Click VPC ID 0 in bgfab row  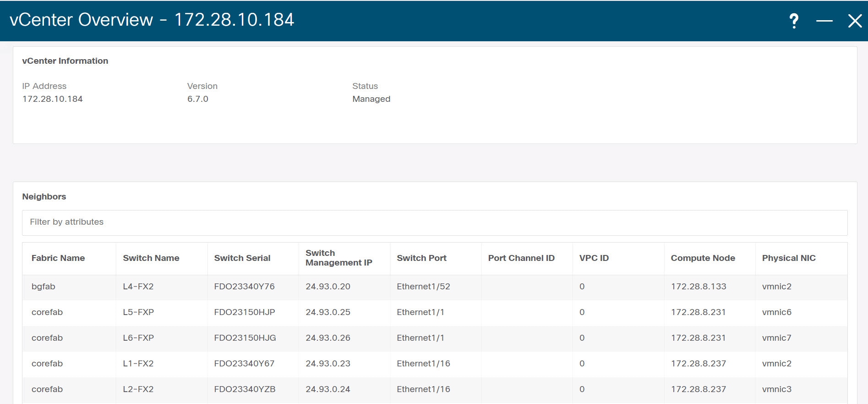point(582,287)
